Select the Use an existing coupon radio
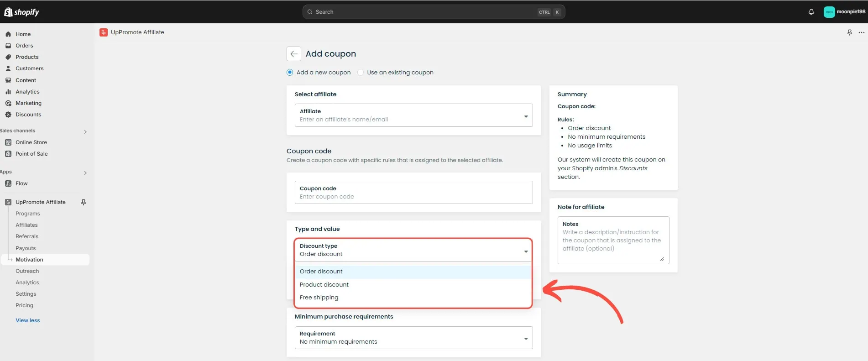Image resolution: width=868 pixels, height=361 pixels. (361, 73)
